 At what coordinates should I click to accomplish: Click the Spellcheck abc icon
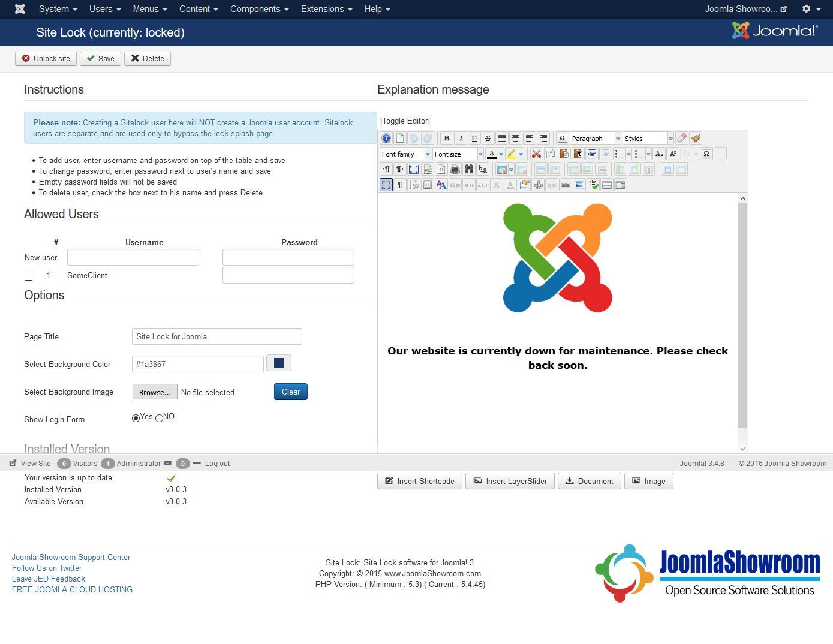[593, 185]
